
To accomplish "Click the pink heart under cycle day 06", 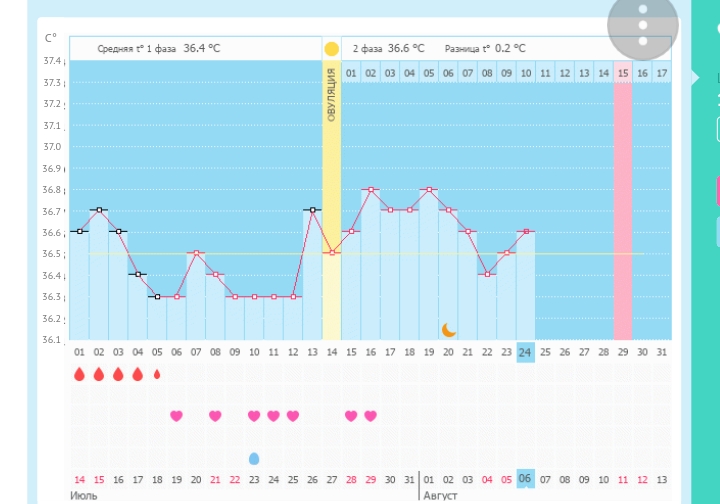I will pos(176,416).
